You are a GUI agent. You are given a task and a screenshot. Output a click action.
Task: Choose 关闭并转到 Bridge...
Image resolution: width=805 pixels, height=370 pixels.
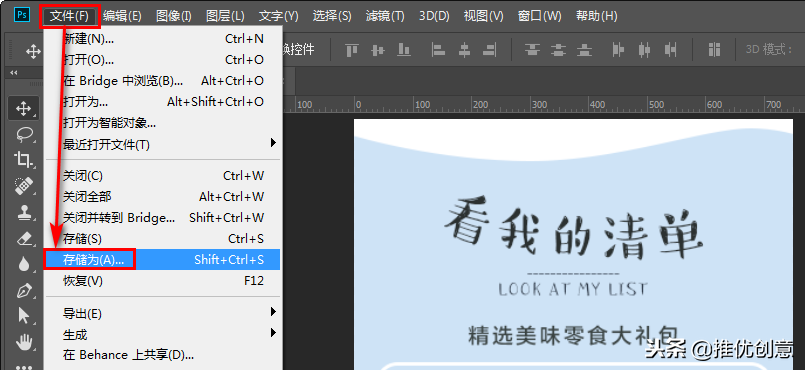(162, 218)
